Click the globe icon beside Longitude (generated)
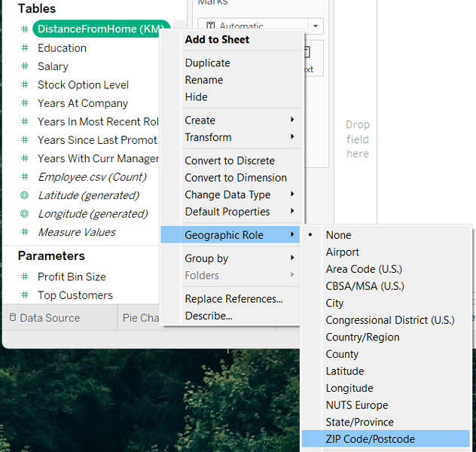 pyautogui.click(x=24, y=214)
